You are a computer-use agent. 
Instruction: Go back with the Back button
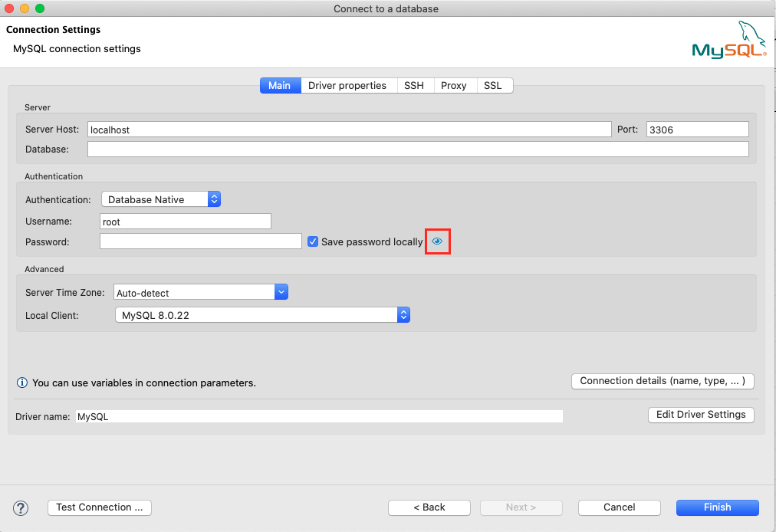click(429, 507)
